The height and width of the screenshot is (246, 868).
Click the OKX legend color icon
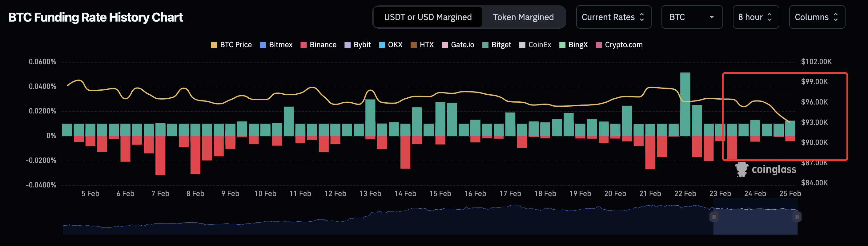(382, 45)
